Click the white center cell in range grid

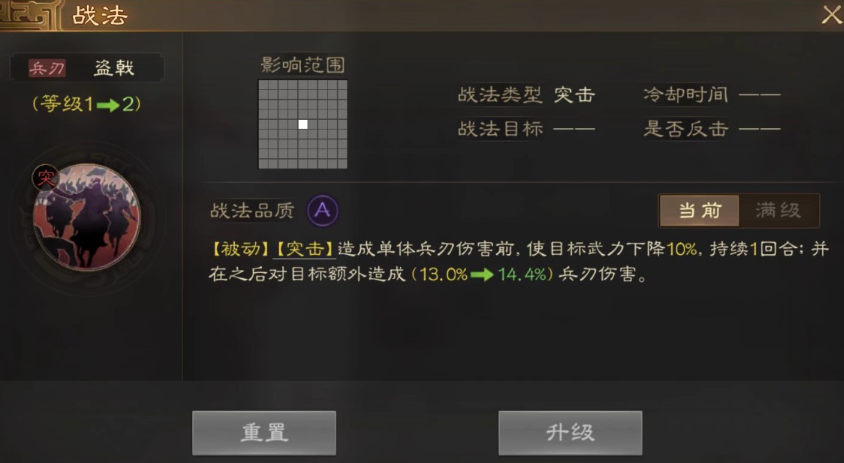point(303,124)
